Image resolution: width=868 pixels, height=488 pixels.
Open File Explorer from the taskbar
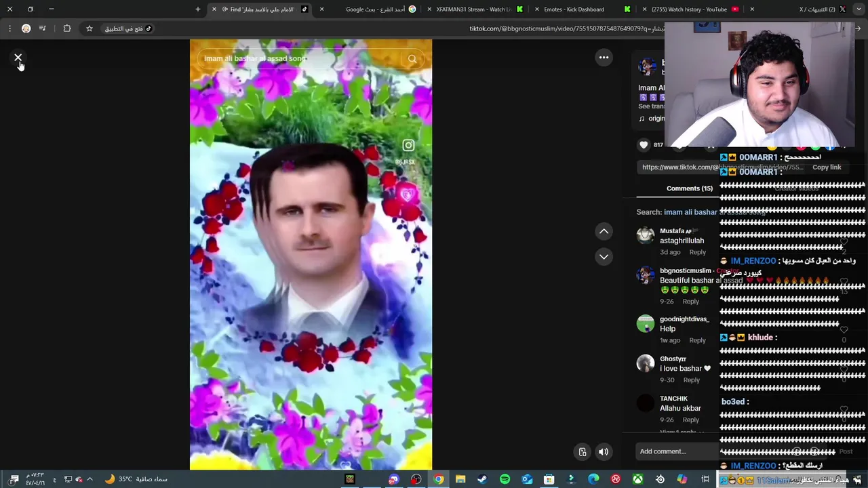tap(460, 479)
